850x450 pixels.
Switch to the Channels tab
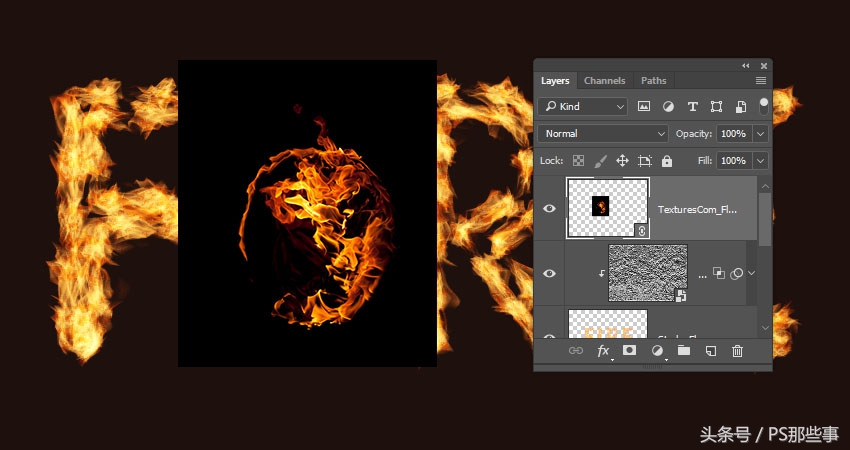(x=604, y=81)
